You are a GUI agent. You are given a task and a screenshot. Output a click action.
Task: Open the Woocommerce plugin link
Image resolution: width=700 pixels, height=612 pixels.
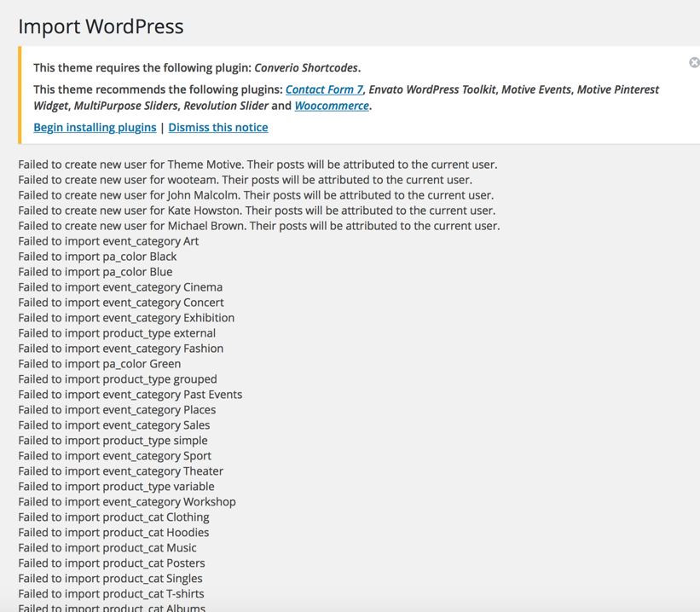332,106
